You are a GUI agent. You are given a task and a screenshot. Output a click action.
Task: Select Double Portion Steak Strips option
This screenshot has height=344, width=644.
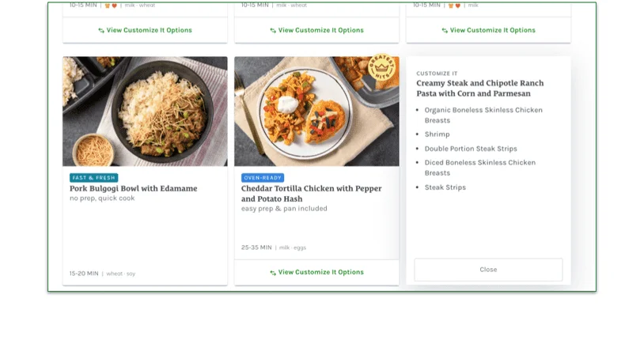pyautogui.click(x=471, y=149)
